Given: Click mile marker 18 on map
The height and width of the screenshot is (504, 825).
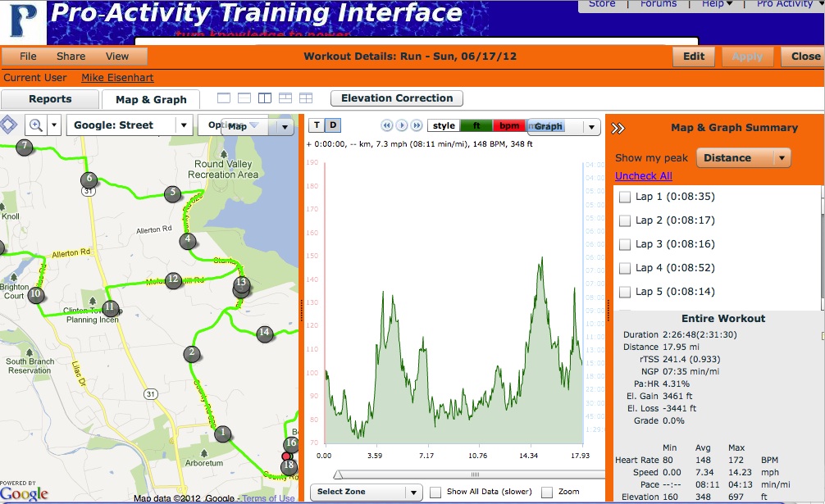Looking at the screenshot, I should [x=289, y=465].
